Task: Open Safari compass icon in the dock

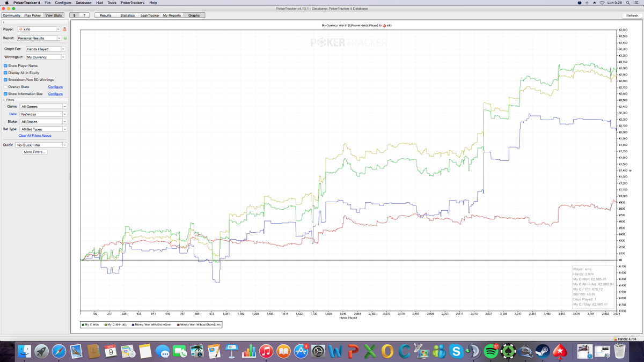Action: [x=59, y=351]
